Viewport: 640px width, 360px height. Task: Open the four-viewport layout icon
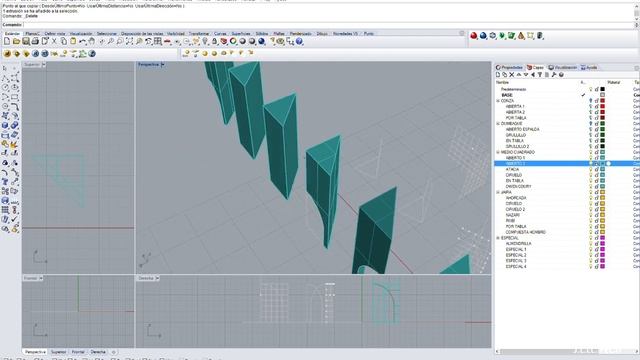click(158, 41)
